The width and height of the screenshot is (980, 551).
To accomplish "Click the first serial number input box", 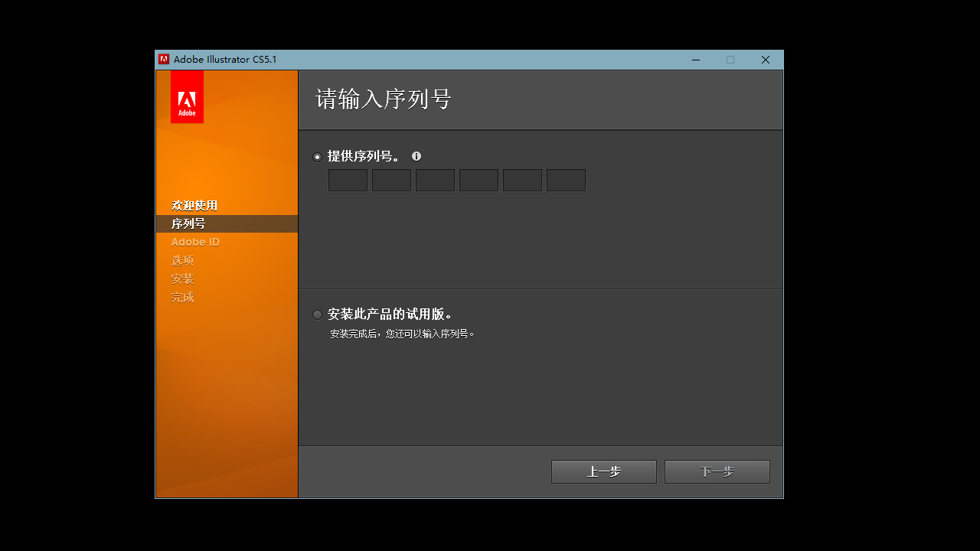I will coord(347,179).
